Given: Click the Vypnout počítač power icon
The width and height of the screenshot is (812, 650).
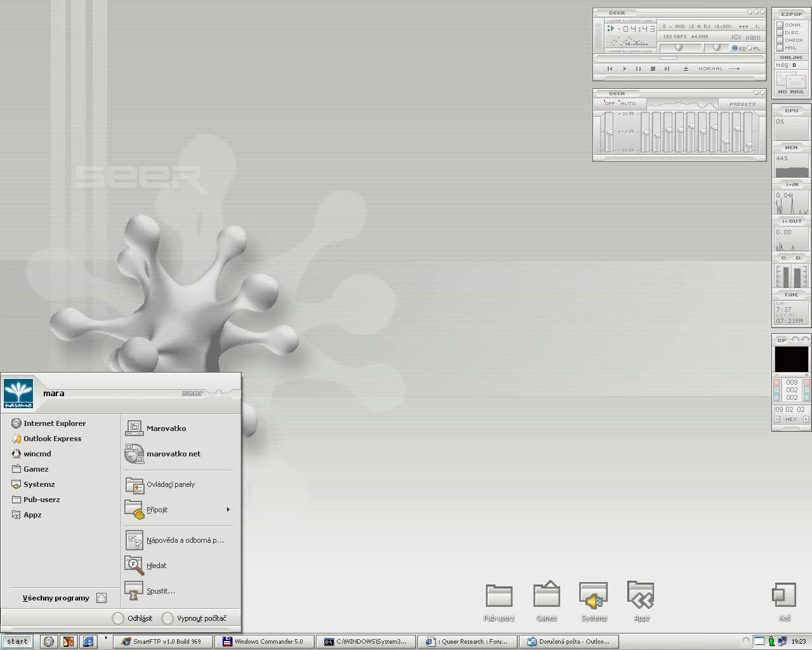Looking at the screenshot, I should pos(167,618).
